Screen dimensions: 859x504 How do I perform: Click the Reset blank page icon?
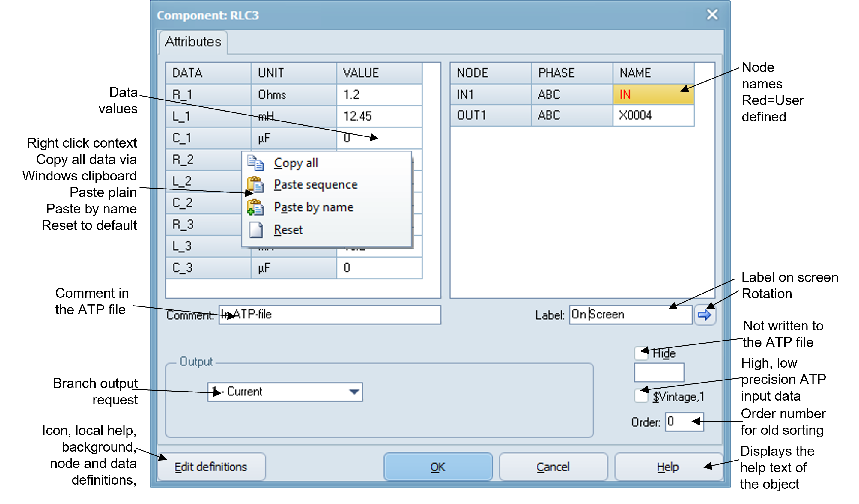tap(256, 230)
